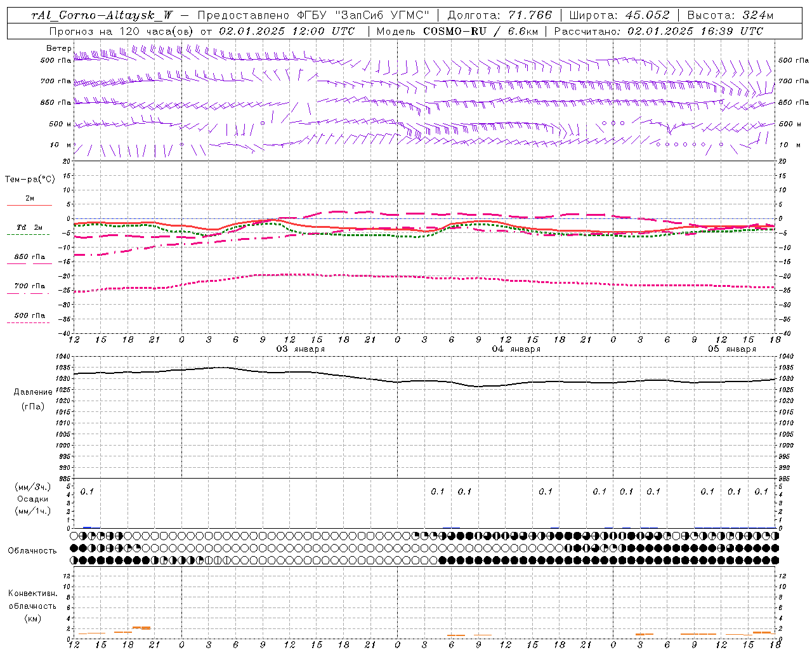Select the Высота: 324м header entry
The image size is (812, 650).
tap(730, 15)
